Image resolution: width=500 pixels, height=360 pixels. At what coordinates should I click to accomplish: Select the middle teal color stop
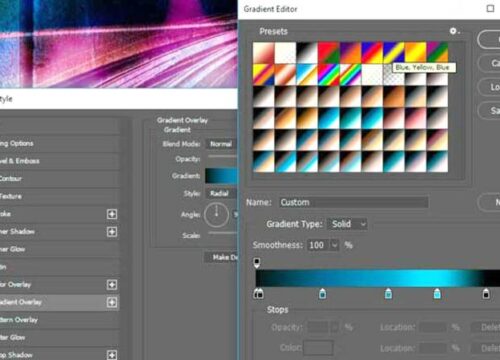coord(388,294)
